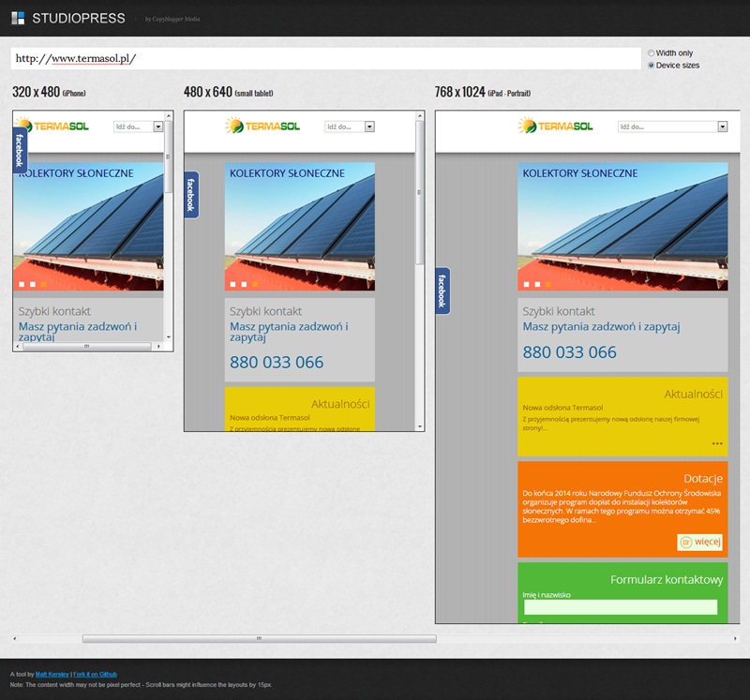Open 'Idź do...' dropdown in iPhone preview

(x=139, y=127)
